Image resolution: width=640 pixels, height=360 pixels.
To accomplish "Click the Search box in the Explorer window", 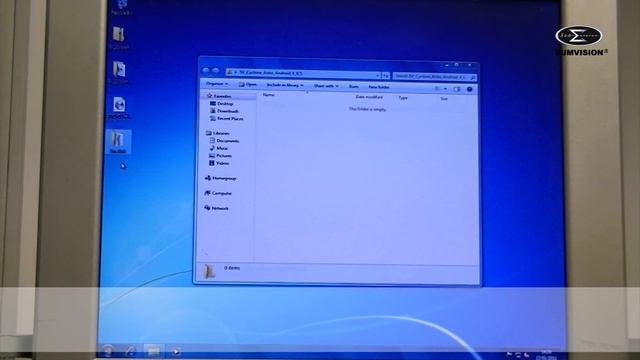I will click(x=435, y=76).
